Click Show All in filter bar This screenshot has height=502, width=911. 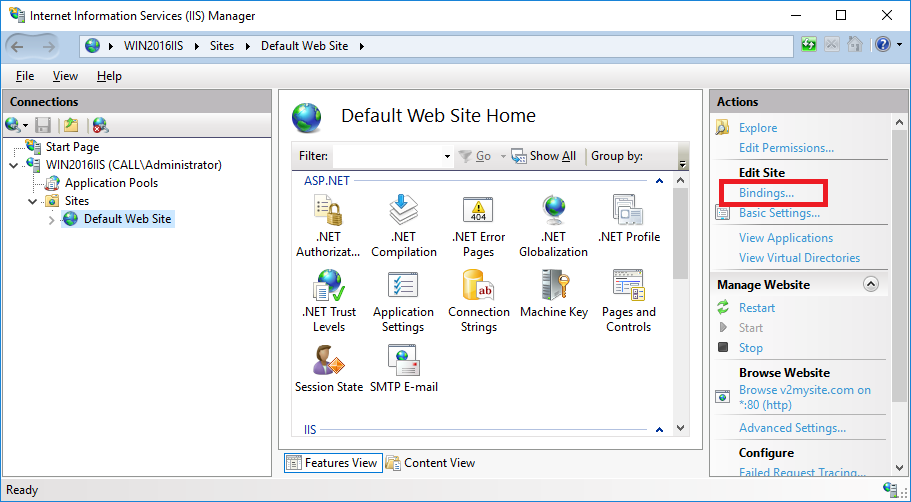coord(544,156)
